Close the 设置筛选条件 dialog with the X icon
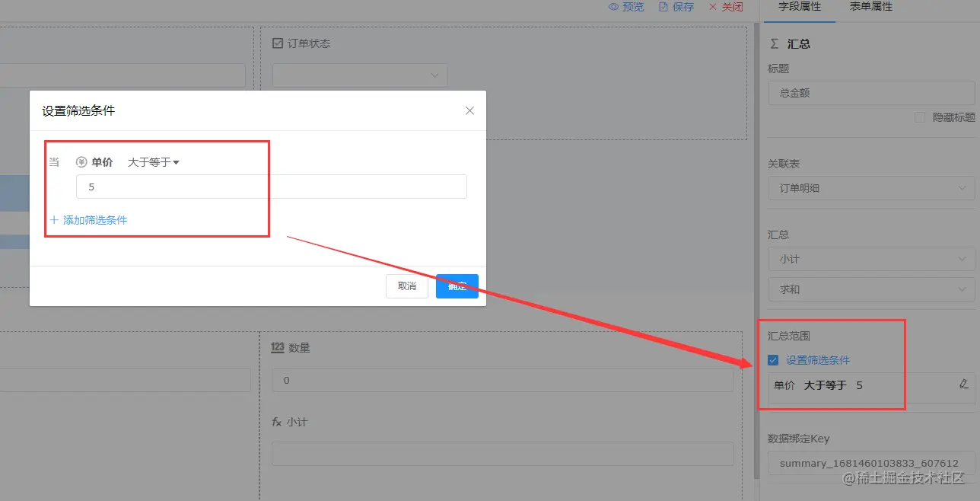 pyautogui.click(x=469, y=110)
